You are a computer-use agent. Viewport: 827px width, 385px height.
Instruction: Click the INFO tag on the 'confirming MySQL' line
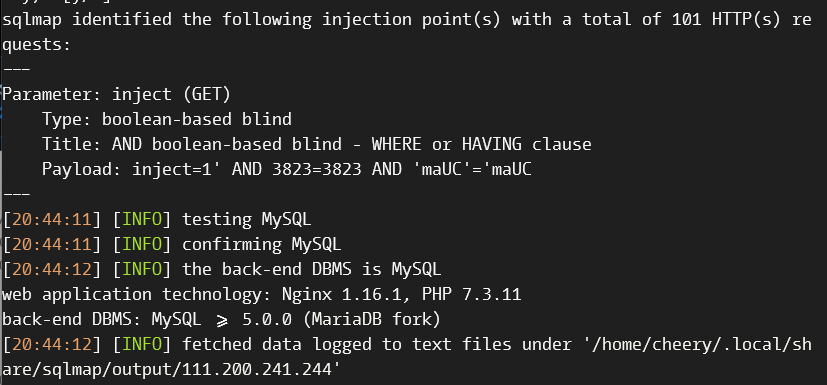tap(142, 244)
